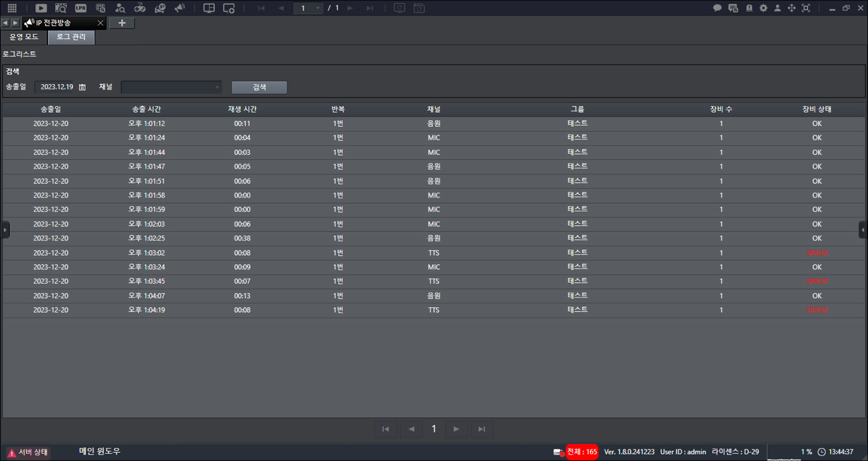The height and width of the screenshot is (461, 868).
Task: Open the page number dropdown in toolbar
Action: [x=308, y=8]
